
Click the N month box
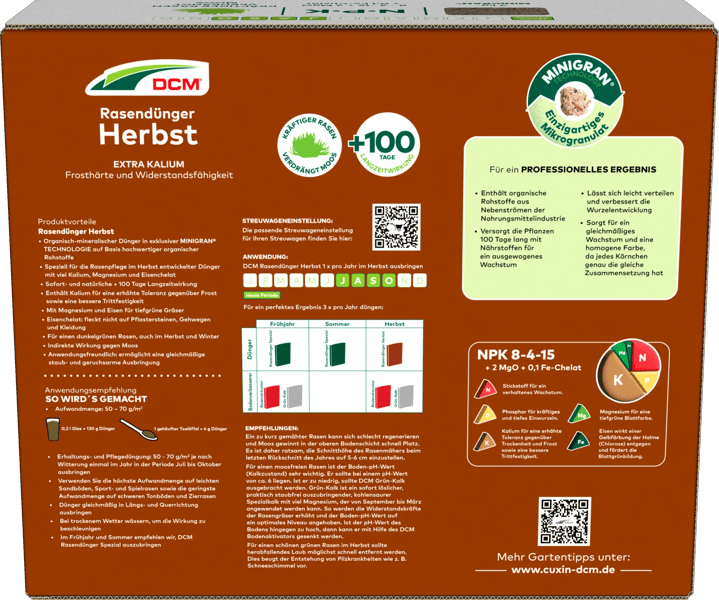pos(404,281)
